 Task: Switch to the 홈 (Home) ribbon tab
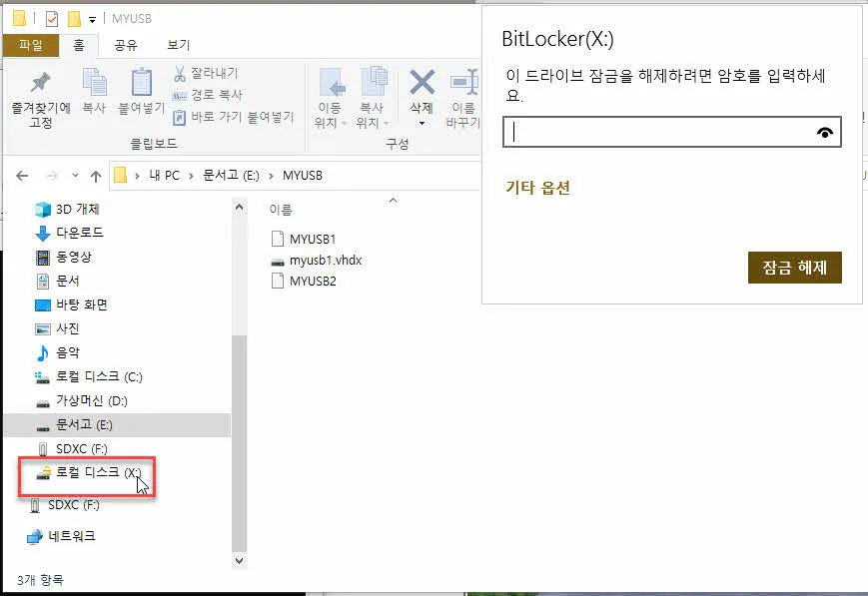[x=79, y=45]
